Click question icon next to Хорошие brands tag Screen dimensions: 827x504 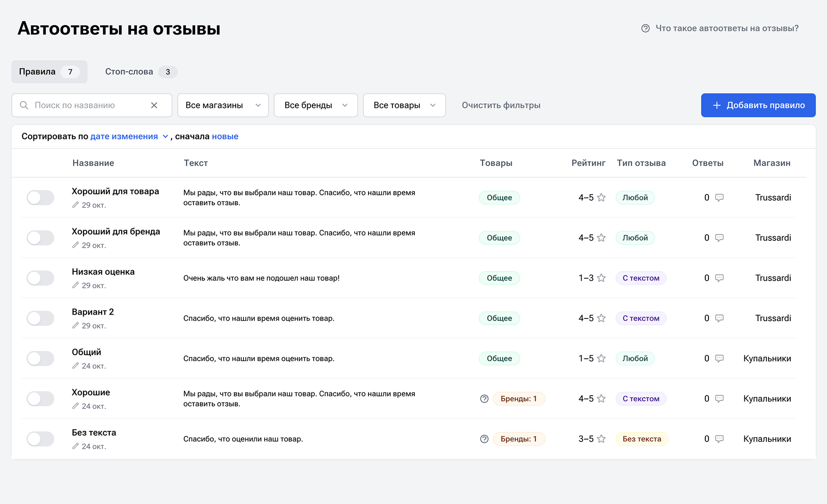point(484,399)
